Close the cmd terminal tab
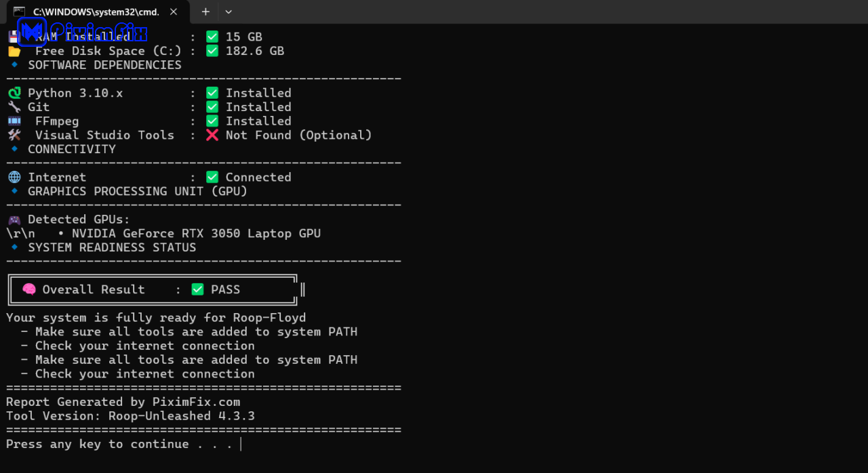The height and width of the screenshot is (473, 868). coord(174,12)
